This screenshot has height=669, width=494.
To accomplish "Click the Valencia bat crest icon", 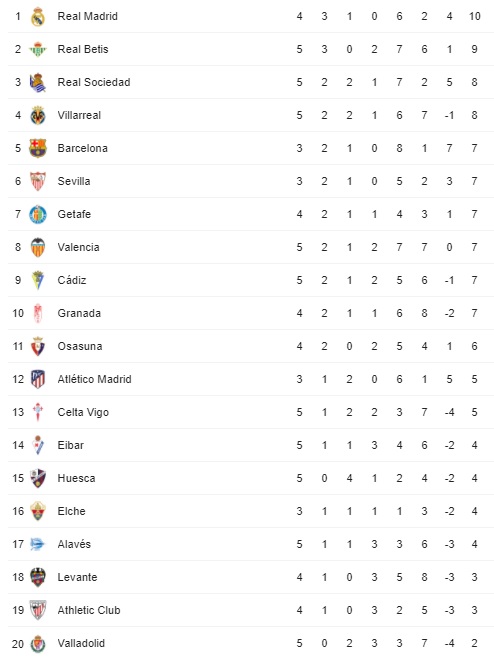I will click(38, 247).
